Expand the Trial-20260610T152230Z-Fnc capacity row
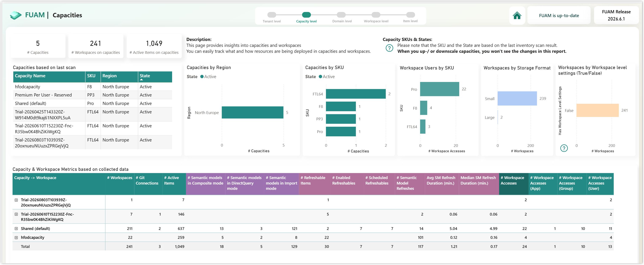The image size is (644, 265). coord(16,214)
